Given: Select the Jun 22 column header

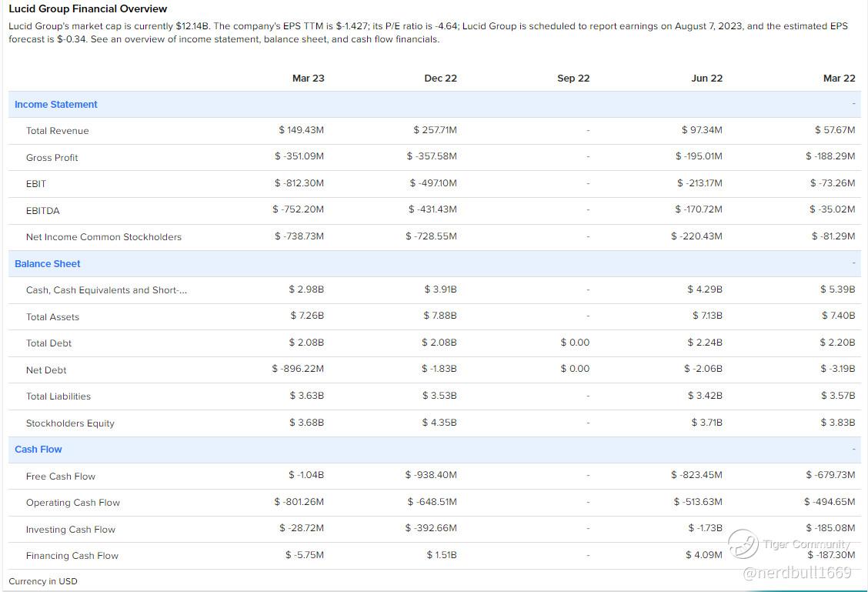Looking at the screenshot, I should (706, 79).
